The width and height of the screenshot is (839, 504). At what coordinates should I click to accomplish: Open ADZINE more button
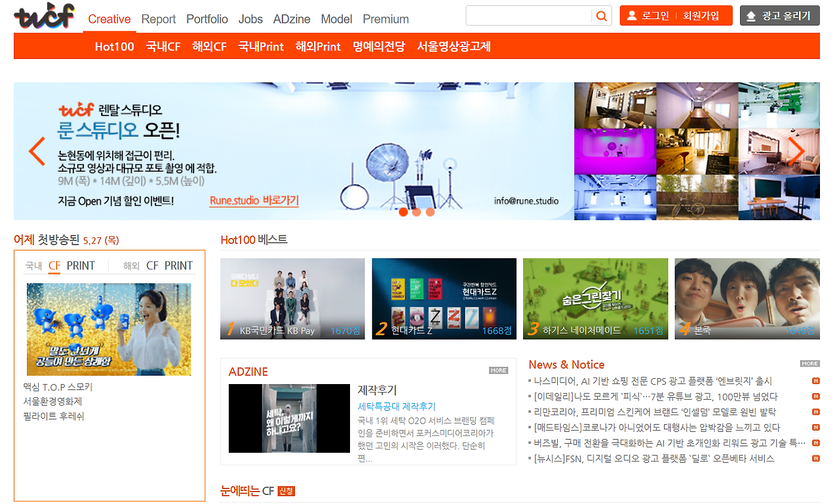(x=499, y=370)
